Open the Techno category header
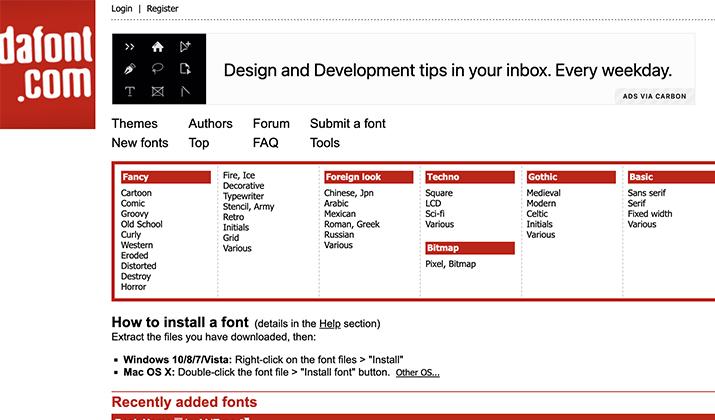This screenshot has height=420, width=715. coord(470,177)
